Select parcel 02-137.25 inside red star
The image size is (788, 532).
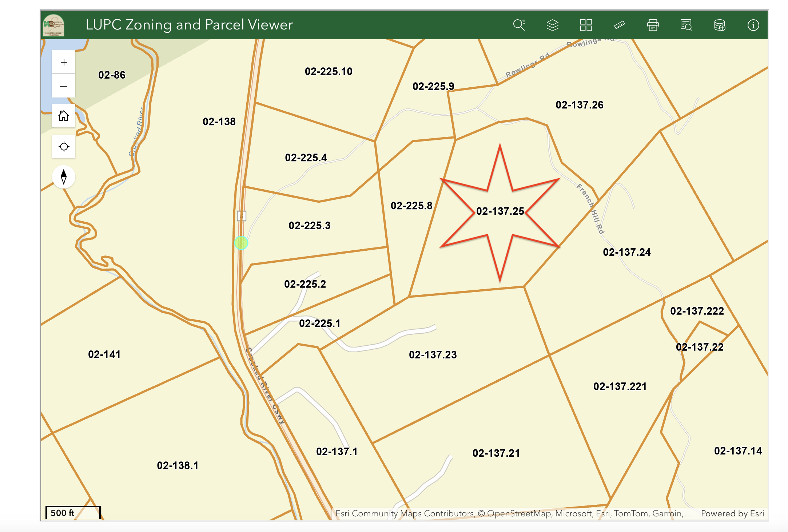500,211
